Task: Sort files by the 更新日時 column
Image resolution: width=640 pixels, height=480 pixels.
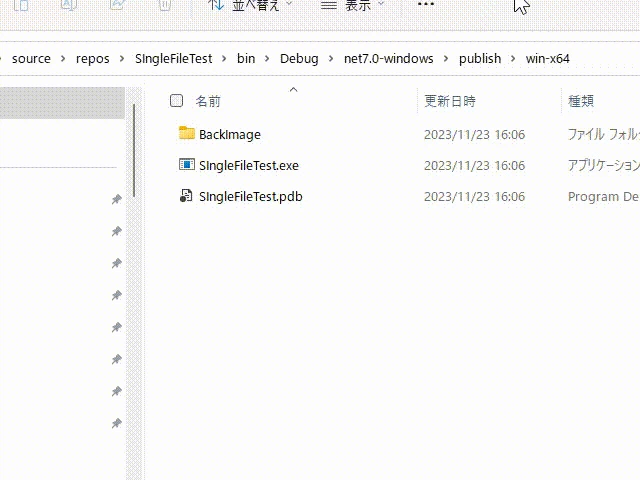Action: point(450,101)
